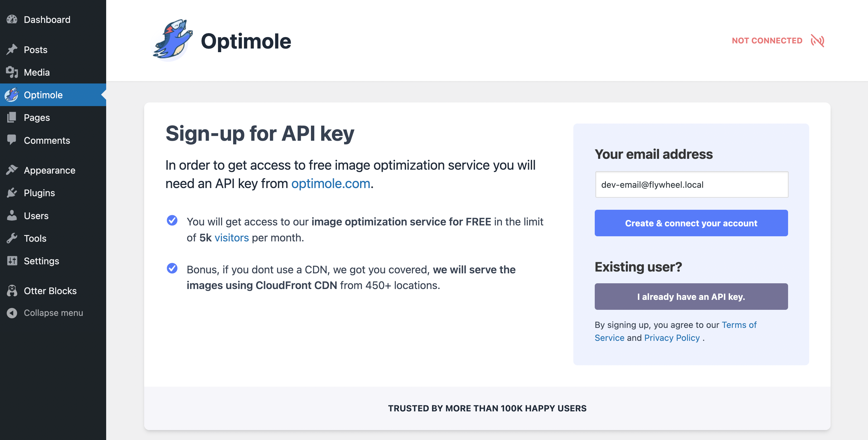The height and width of the screenshot is (440, 868).
Task: Click the Media library icon
Action: (x=12, y=72)
